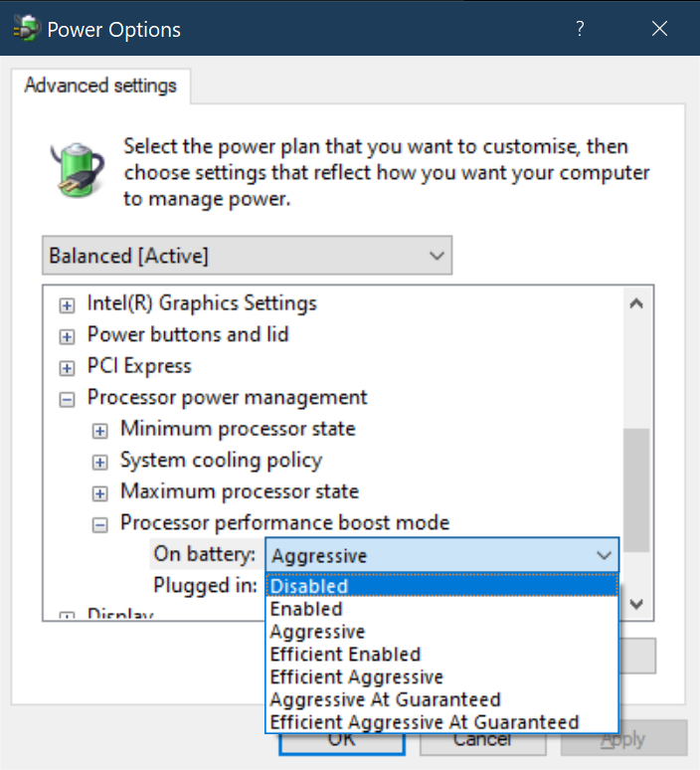Open the Balanced [Active] power plan dropdown
The image size is (700, 770).
point(247,256)
